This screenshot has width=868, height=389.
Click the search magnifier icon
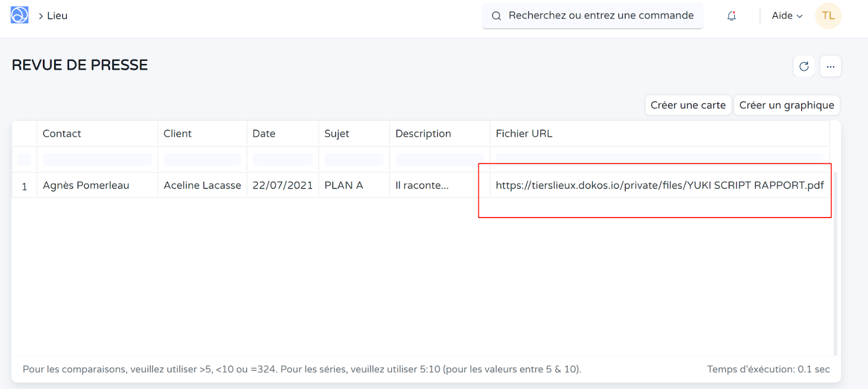(496, 16)
